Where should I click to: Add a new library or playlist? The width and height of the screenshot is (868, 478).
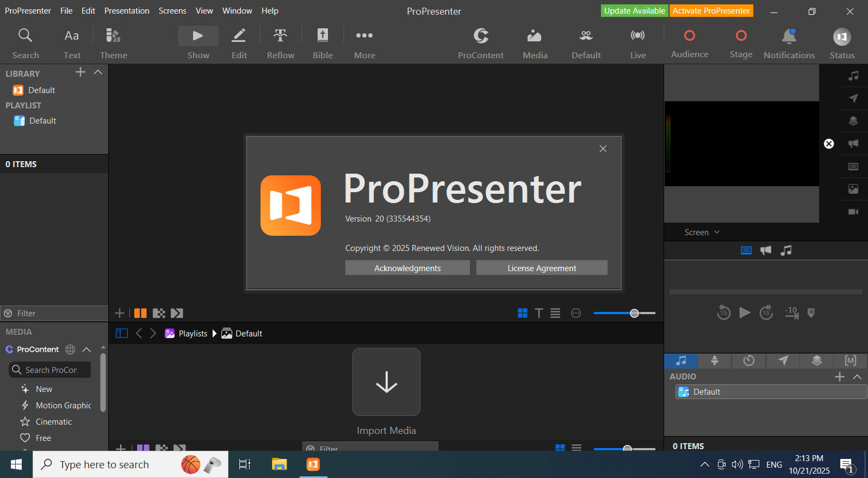(x=80, y=72)
